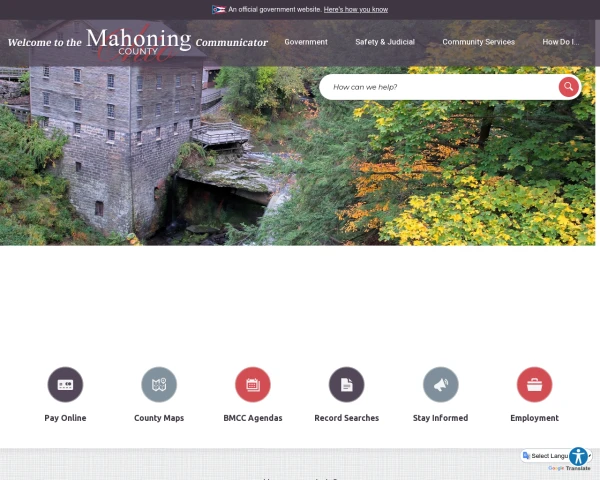
Task: Open the Employment briefcase icon
Action: [534, 384]
